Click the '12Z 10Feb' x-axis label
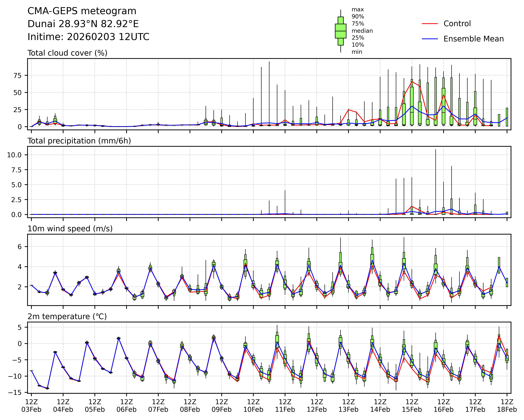This screenshot has width=524, height=420. (253, 406)
